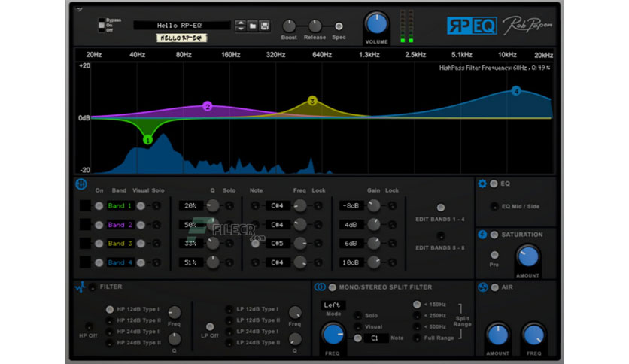Click the main Volume knob
Viewport: 629px width, 364px height.
377,23
